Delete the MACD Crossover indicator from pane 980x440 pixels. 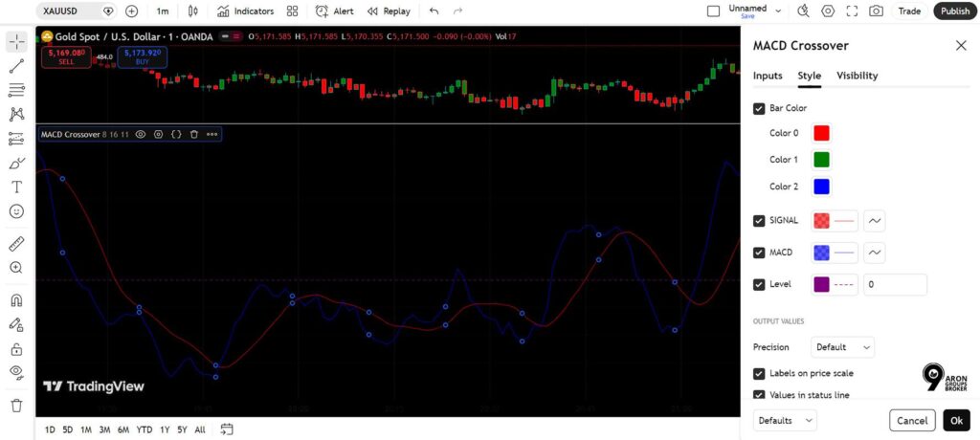tap(194, 134)
